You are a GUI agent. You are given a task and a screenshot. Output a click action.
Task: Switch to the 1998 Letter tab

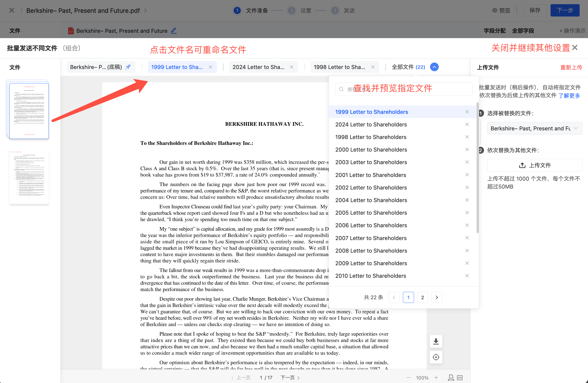[x=339, y=67]
